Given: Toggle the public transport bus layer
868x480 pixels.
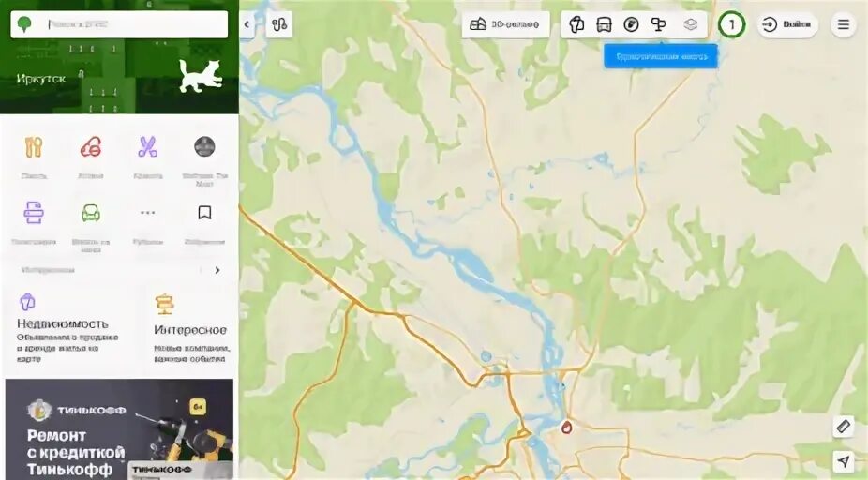Looking at the screenshot, I should tap(604, 24).
